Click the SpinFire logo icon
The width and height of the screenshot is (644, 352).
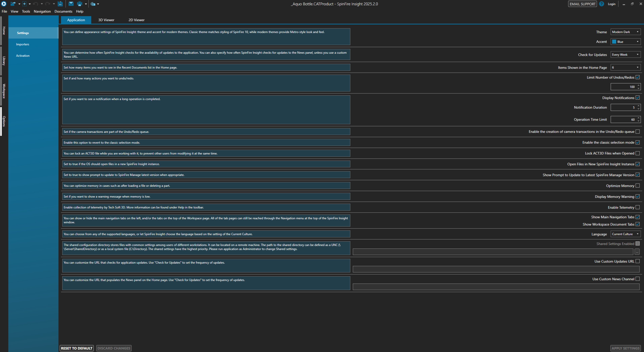coord(4,4)
